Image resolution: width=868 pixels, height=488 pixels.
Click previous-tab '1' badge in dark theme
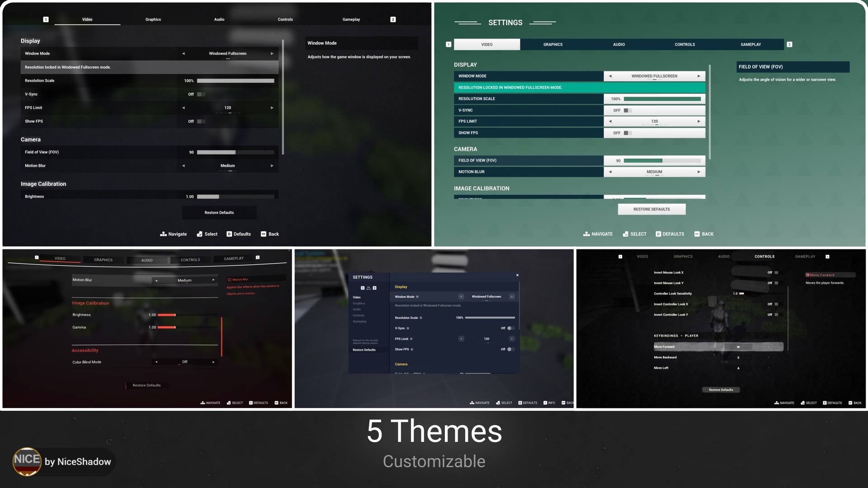tap(46, 19)
